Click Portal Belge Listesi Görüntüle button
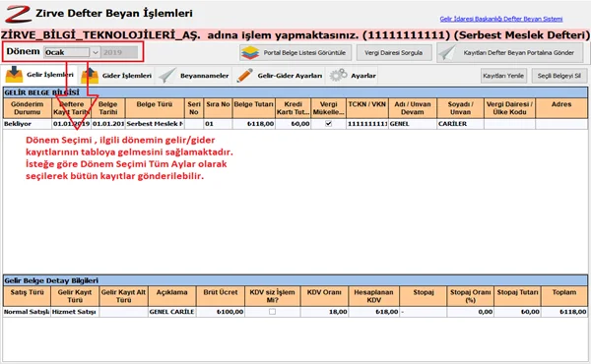 tap(295, 53)
